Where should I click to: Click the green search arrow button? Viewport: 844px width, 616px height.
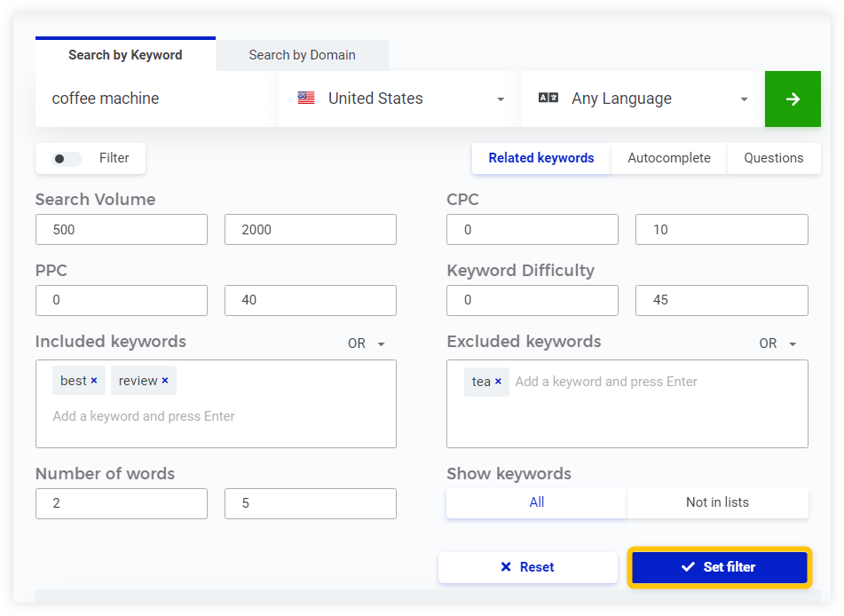[793, 99]
